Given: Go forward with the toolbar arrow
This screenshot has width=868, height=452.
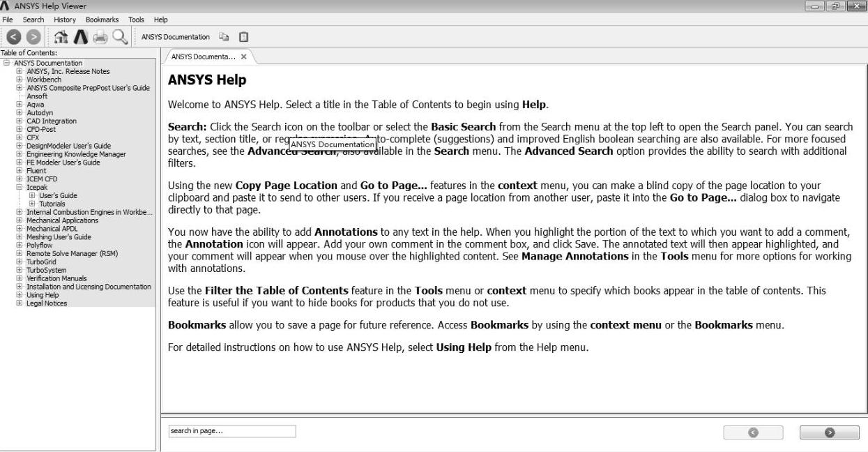Looking at the screenshot, I should pos(32,36).
